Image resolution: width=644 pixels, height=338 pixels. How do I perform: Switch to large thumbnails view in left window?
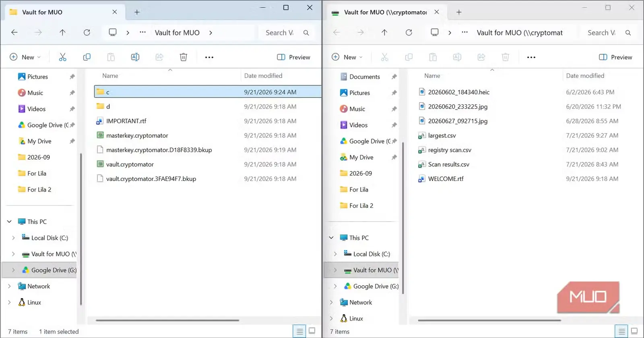pos(312,331)
